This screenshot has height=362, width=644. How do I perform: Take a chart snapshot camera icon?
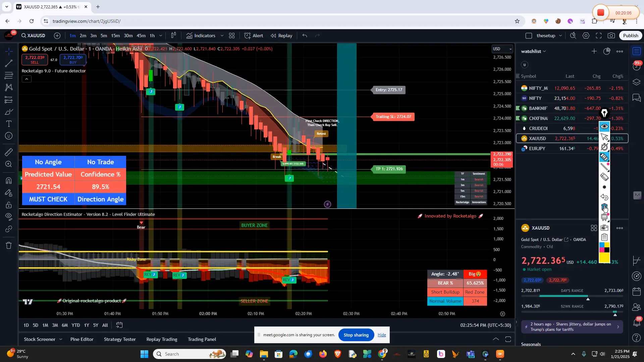pyautogui.click(x=611, y=36)
